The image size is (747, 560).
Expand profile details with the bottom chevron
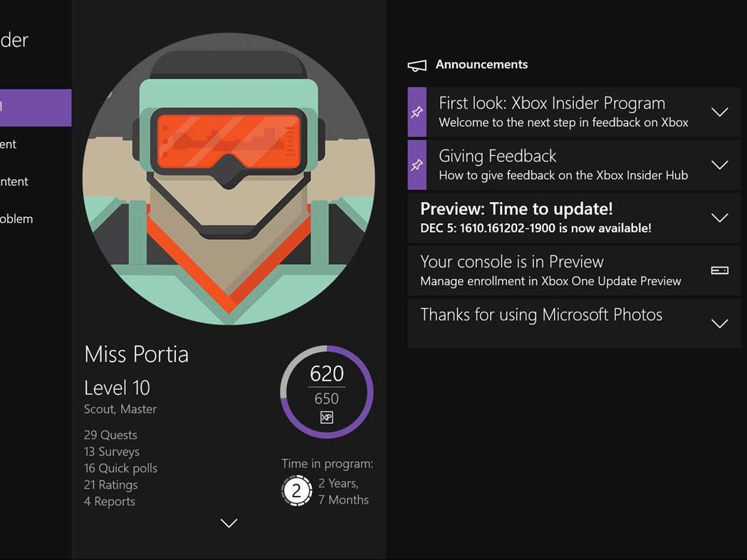[229, 524]
